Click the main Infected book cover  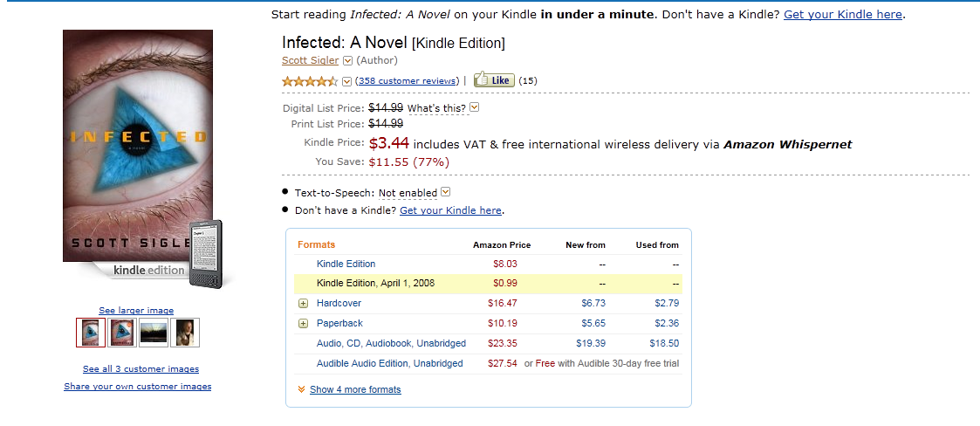tap(138, 146)
